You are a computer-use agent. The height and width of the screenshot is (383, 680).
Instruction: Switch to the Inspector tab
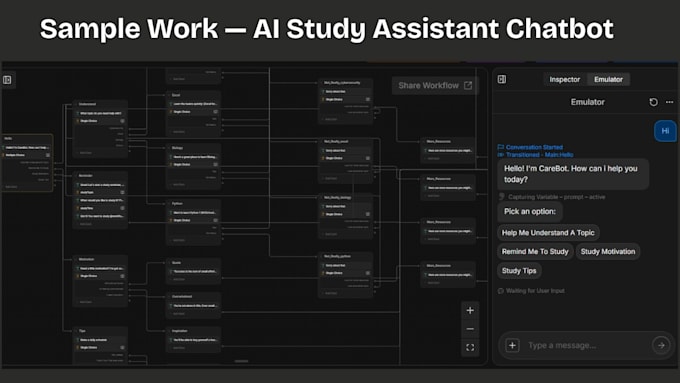click(x=564, y=79)
